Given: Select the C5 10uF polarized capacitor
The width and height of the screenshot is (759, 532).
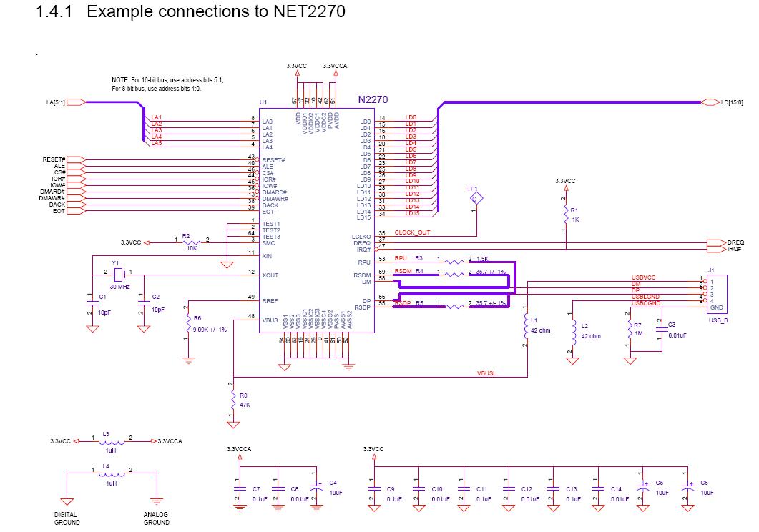Looking at the screenshot, I should 643,486.
